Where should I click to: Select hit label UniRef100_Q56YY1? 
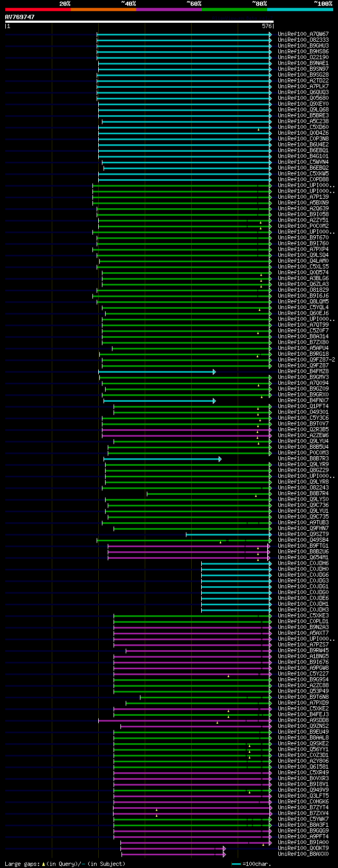(x=303, y=750)
